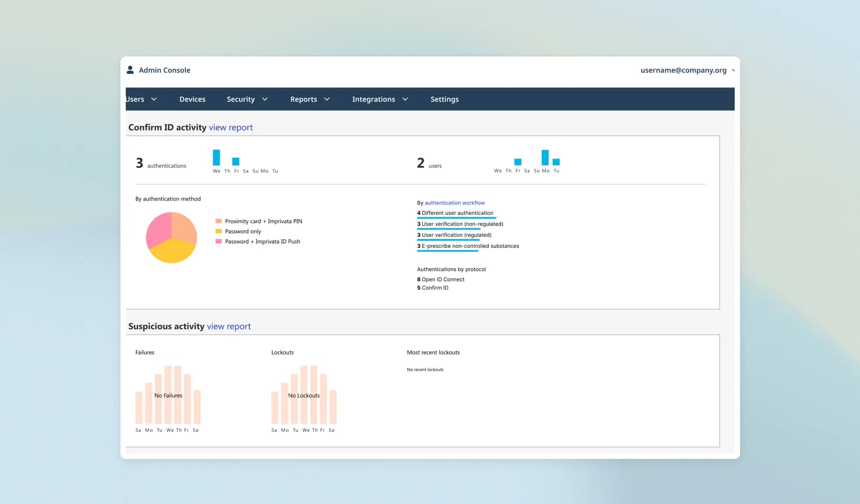Click the No Failures chart label

(168, 396)
